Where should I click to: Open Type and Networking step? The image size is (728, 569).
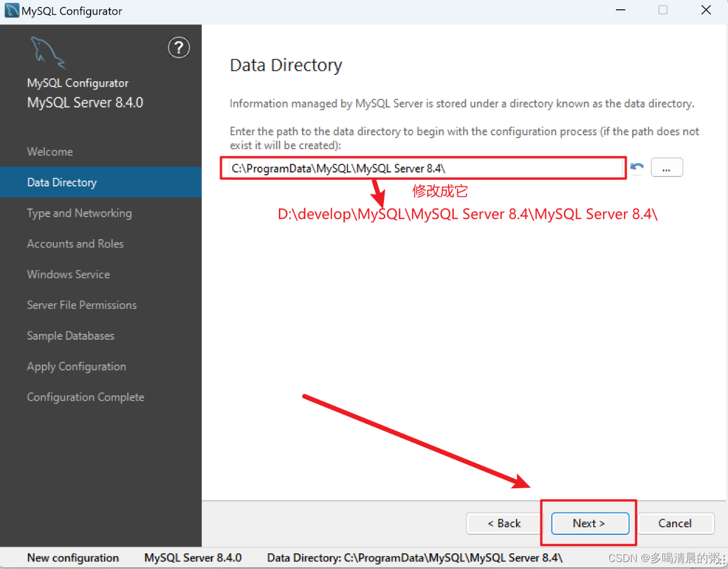pyautogui.click(x=79, y=213)
